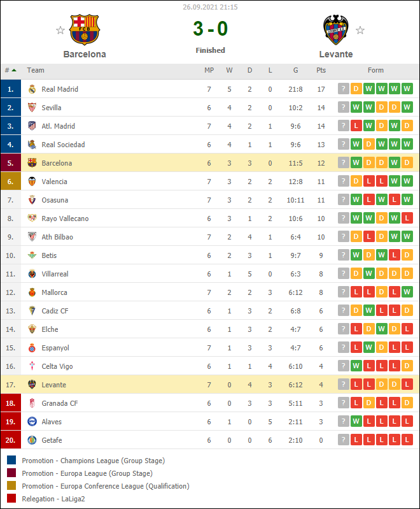Click the Real Madrid crest icon
This screenshot has width=420, height=509.
[x=32, y=89]
